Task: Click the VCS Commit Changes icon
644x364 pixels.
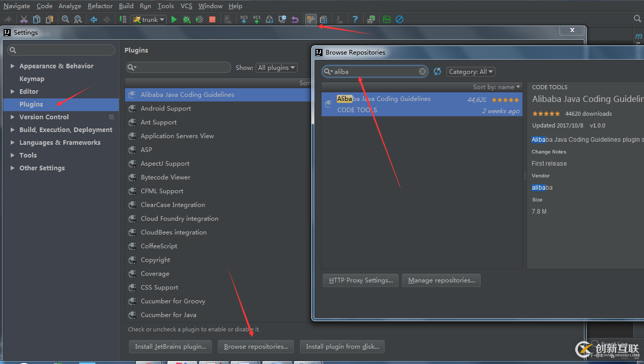Action: click(x=257, y=19)
